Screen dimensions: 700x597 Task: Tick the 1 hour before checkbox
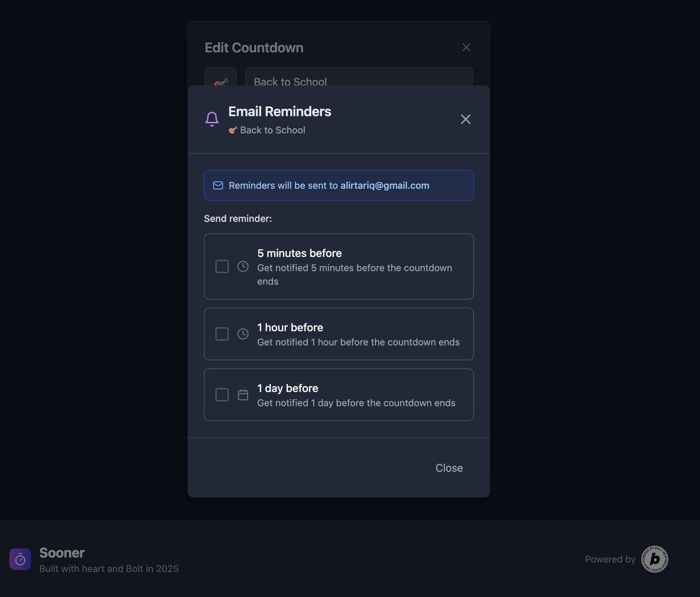click(222, 334)
